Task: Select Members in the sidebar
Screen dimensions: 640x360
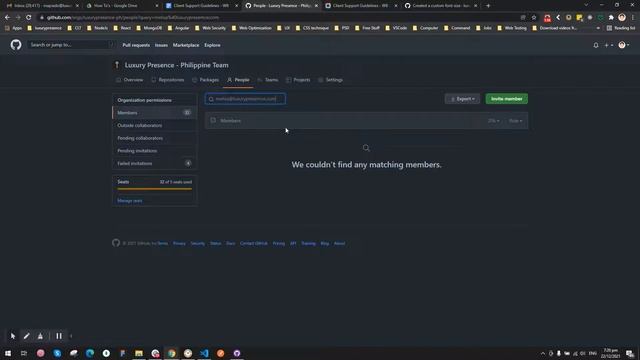Action: pos(154,113)
